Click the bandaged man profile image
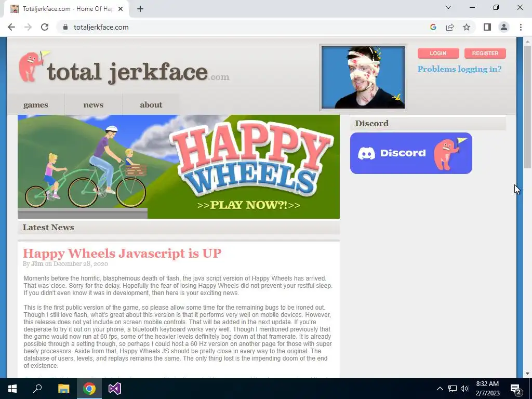Screen dimensions: 532x399 [x=363, y=77]
